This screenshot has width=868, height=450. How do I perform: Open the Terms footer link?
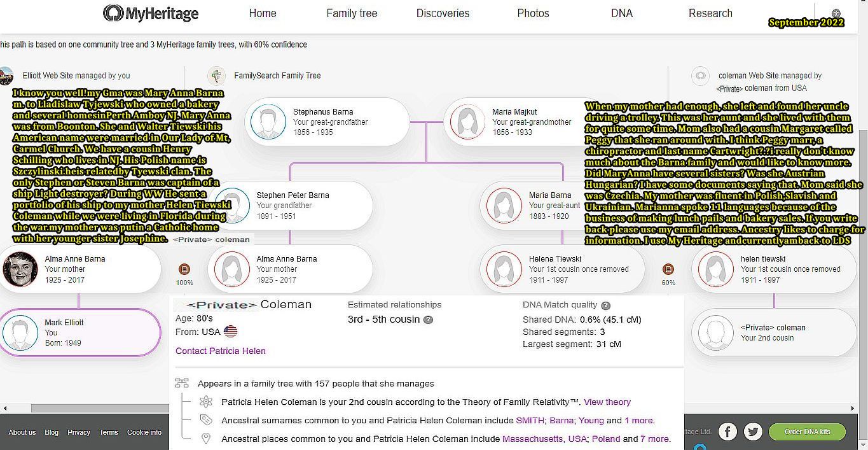click(x=109, y=432)
